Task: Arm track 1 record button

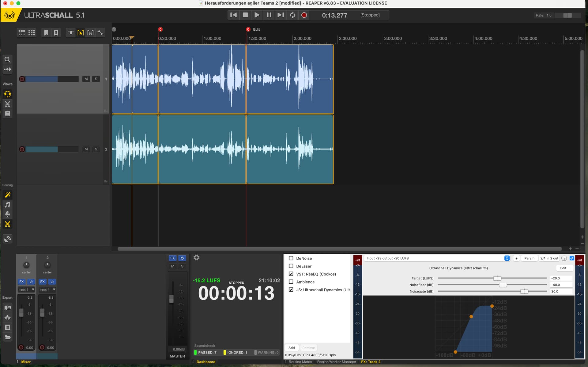Action: (22, 79)
